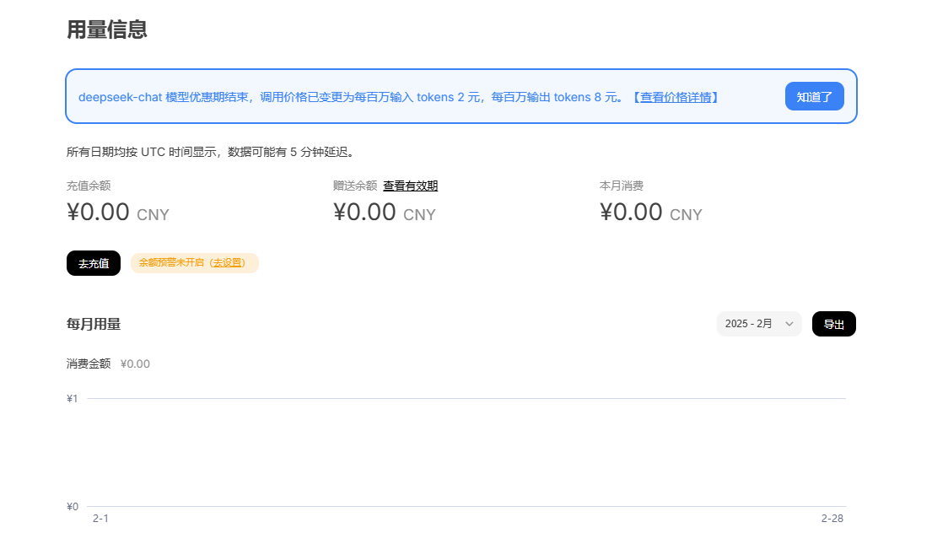Viewport: 932px width, 560px height.
Task: Open 去设置 balance alert settings link
Action: click(226, 263)
